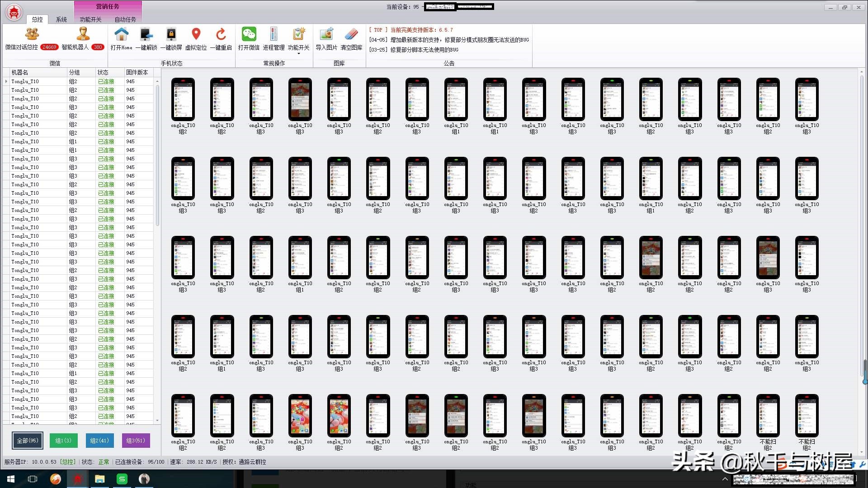868x488 pixels.
Task: Open green S app on taskbar
Action: (x=122, y=479)
